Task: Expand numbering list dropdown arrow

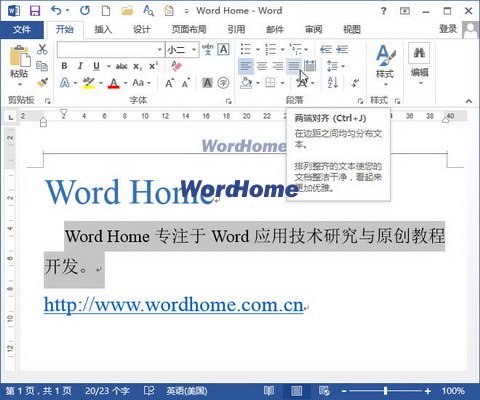Action: coord(283,50)
